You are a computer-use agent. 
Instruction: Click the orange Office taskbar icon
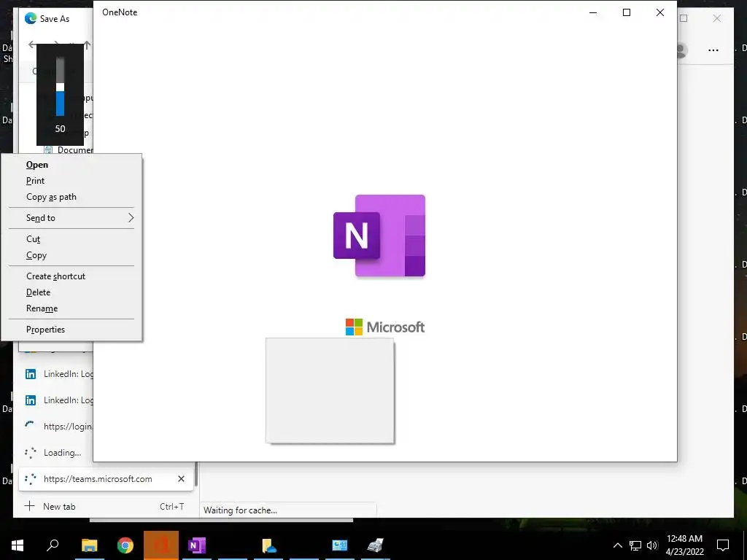[161, 545]
